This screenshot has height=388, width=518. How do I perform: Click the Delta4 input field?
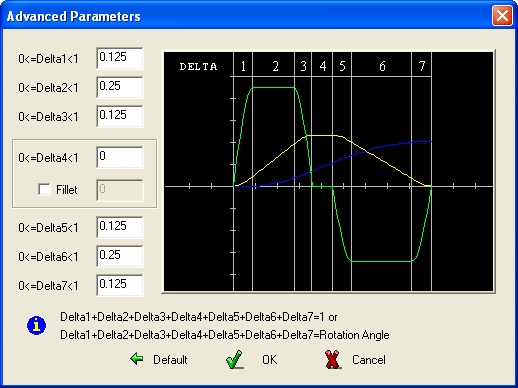[x=120, y=157]
